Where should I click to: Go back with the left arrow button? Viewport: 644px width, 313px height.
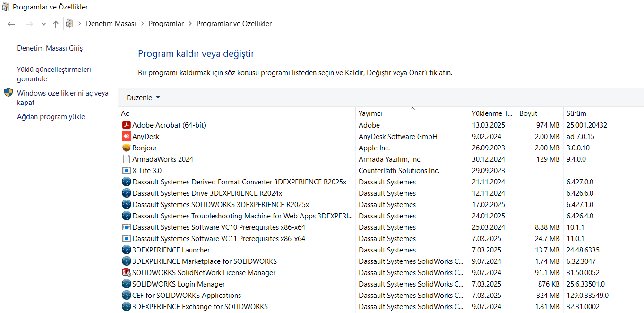[11, 24]
